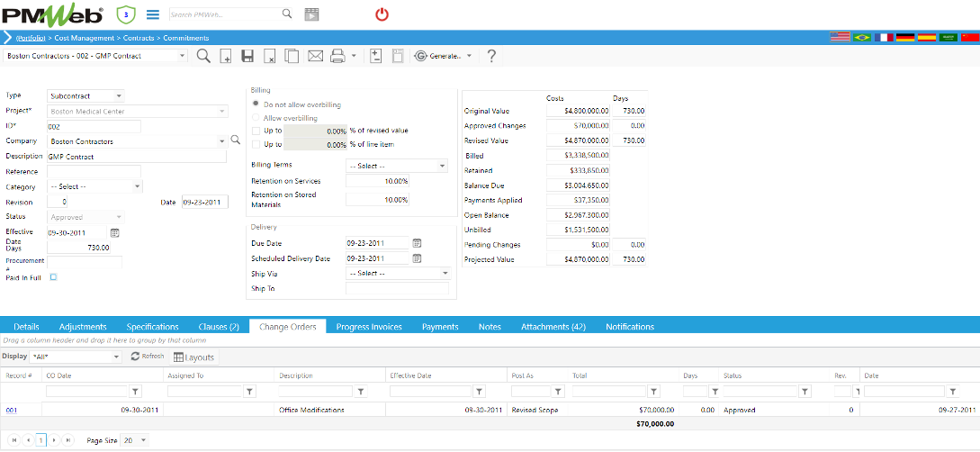
Task: Click the red power logout icon
Action: [382, 14]
